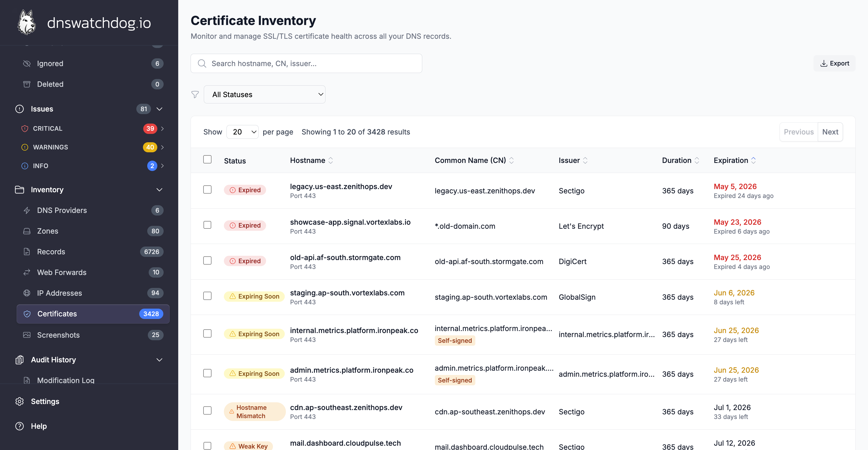Sort by Duration column arrows
The width and height of the screenshot is (868, 450).
click(696, 161)
